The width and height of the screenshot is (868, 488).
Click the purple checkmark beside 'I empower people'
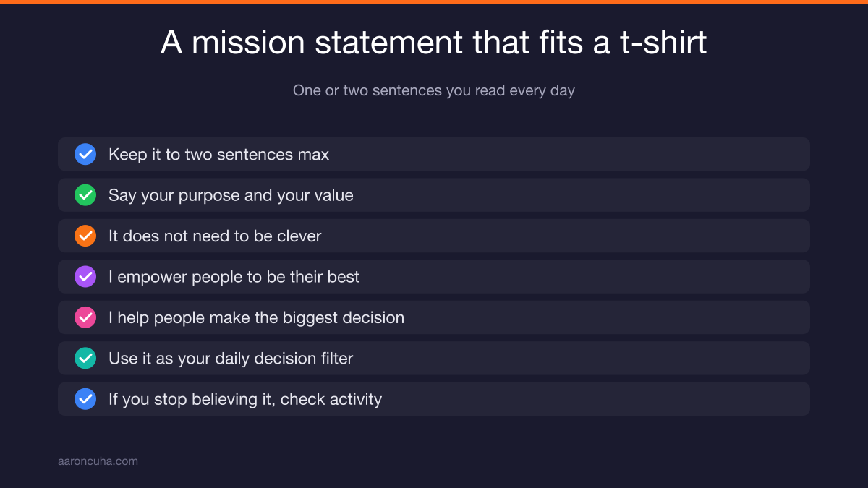(x=85, y=277)
